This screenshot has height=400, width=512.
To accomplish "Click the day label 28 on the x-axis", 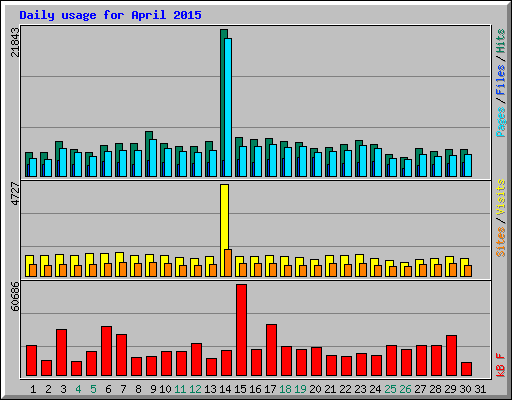I will [435, 389].
